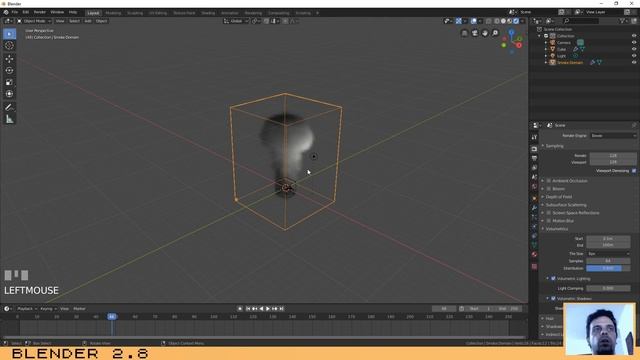Select the Measure tool
The image size is (640, 360).
(x=9, y=119)
